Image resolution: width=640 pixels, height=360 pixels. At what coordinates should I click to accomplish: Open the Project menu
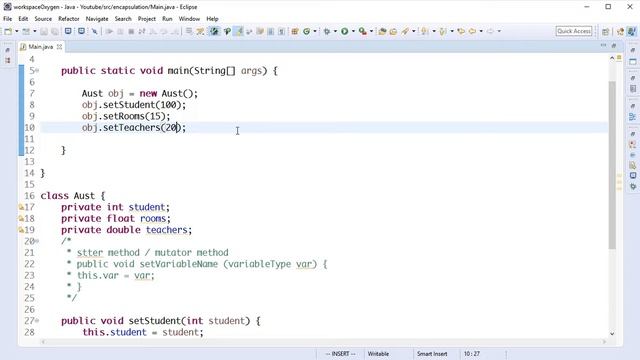coord(147,19)
